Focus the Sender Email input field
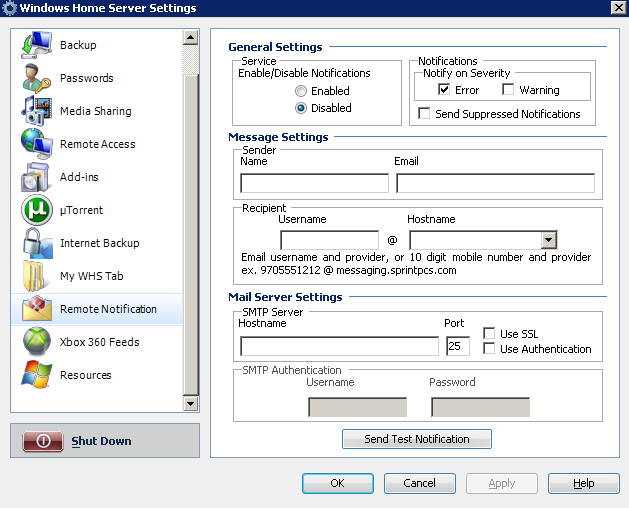The height and width of the screenshot is (508, 629). coord(495,183)
